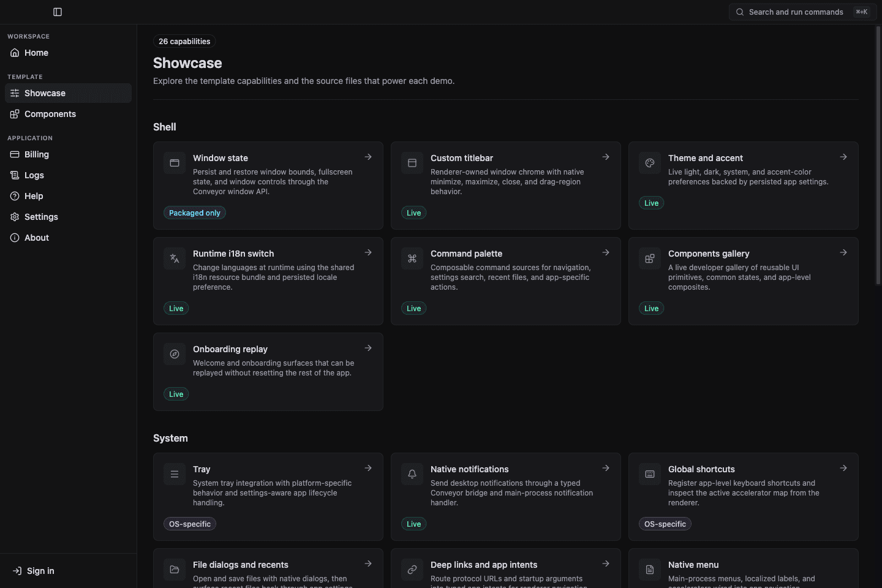Select Showcase in the sidebar
This screenshot has width=882, height=588.
pyautogui.click(x=68, y=93)
